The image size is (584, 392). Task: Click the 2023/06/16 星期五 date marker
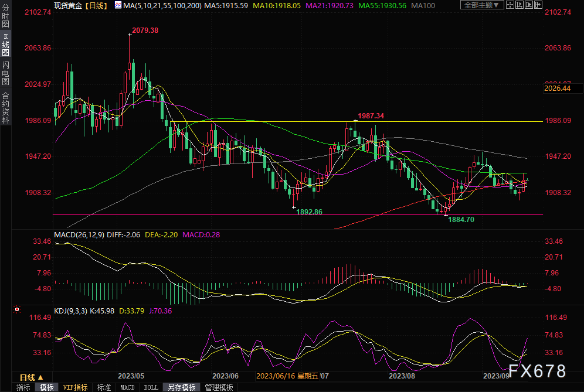(287, 376)
